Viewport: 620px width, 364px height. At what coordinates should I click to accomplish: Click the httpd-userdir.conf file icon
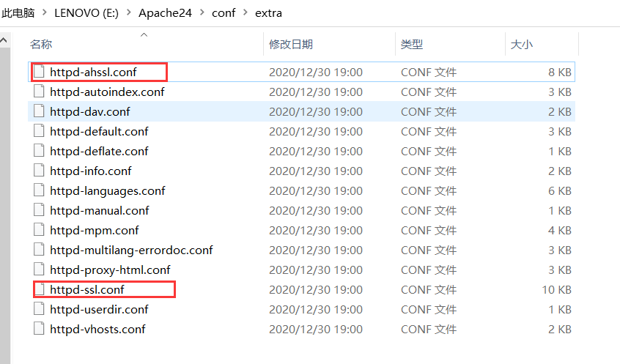pos(39,309)
